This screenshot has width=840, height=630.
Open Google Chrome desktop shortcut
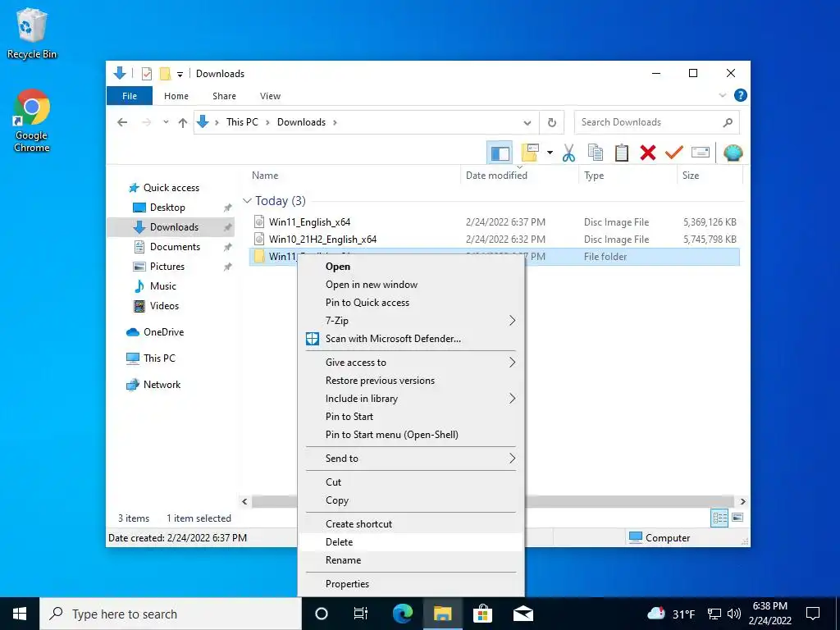[x=32, y=121]
